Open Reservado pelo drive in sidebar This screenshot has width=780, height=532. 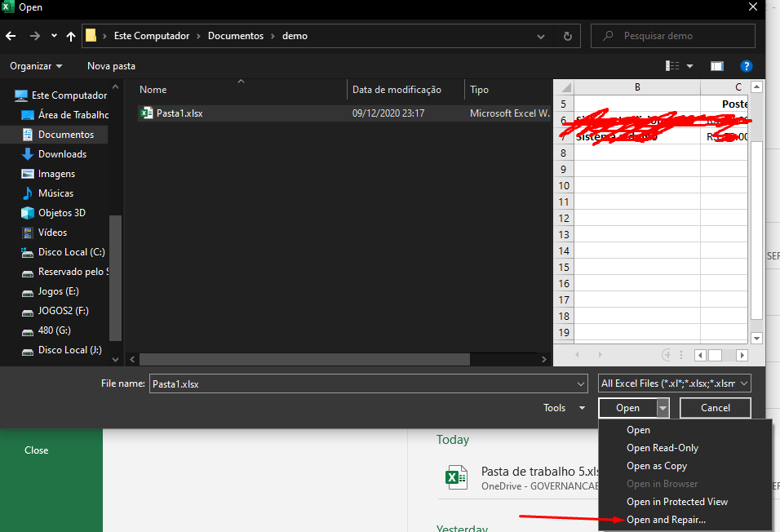[64, 272]
